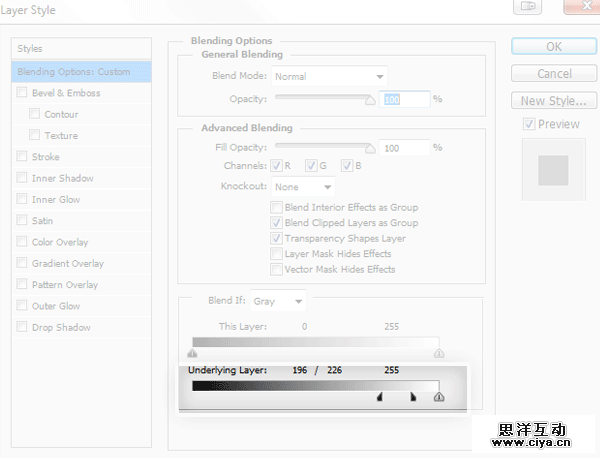Close the Layer Style dialog
600x458 pixels.
(x=582, y=6)
